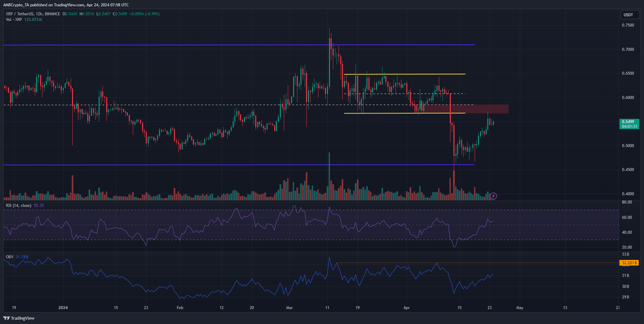The height and width of the screenshot is (324, 644).
Task: Click the 20.00 RSI axis label
Action: click(627, 247)
